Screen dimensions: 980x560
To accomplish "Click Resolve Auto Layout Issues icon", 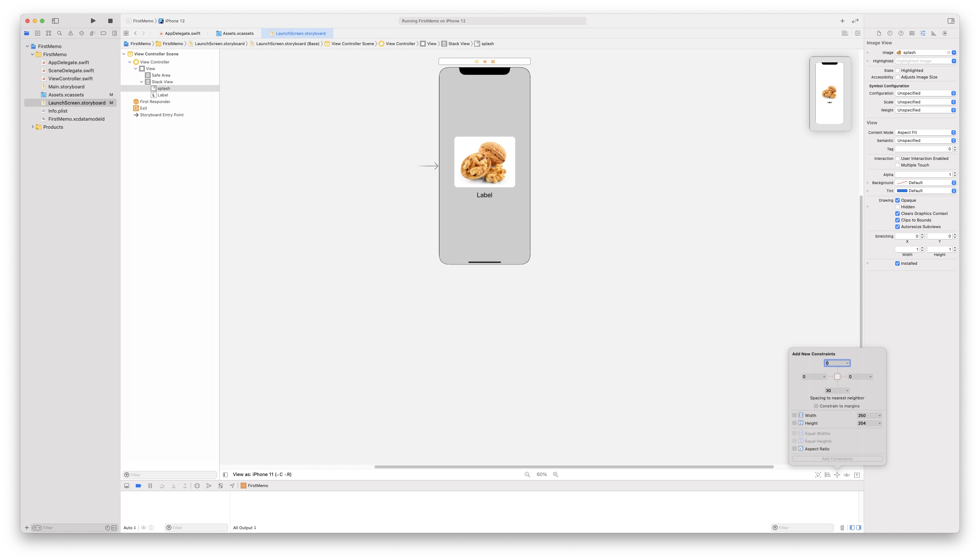I will coord(847,475).
